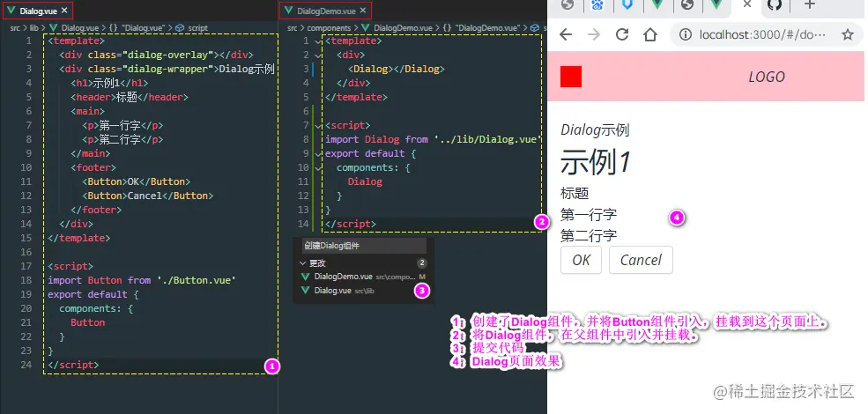The height and width of the screenshot is (414, 868).
Task: Fold the script block at DialogDemo line 7
Action: click(318, 126)
